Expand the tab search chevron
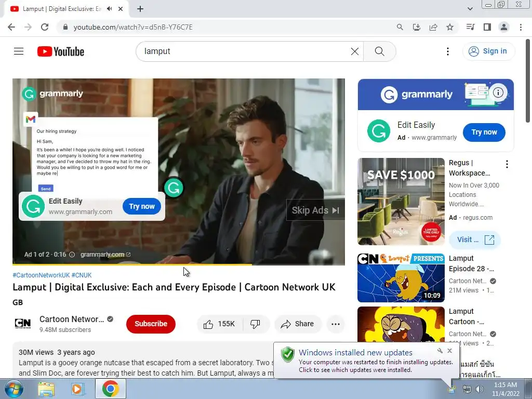This screenshot has width=532, height=399. (x=470, y=9)
